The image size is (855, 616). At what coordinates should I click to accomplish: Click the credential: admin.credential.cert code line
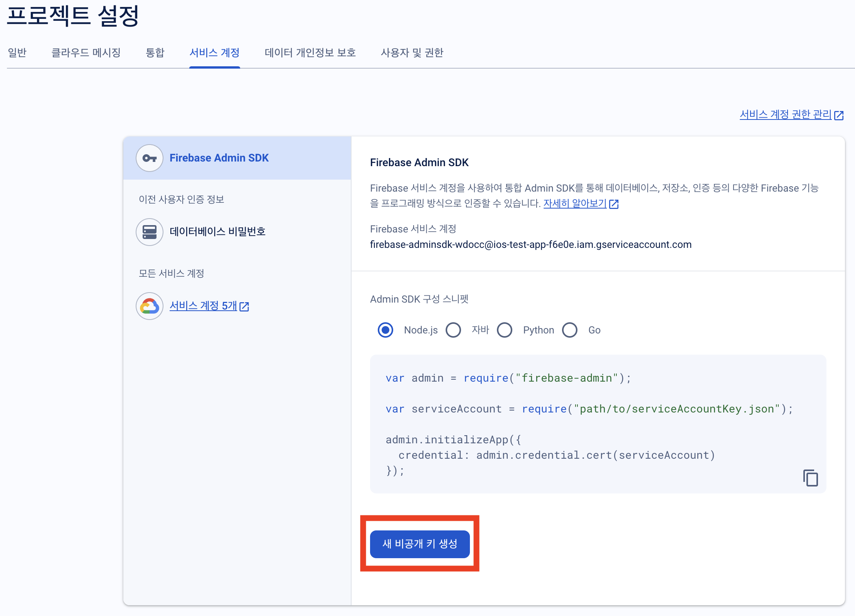[x=557, y=455]
